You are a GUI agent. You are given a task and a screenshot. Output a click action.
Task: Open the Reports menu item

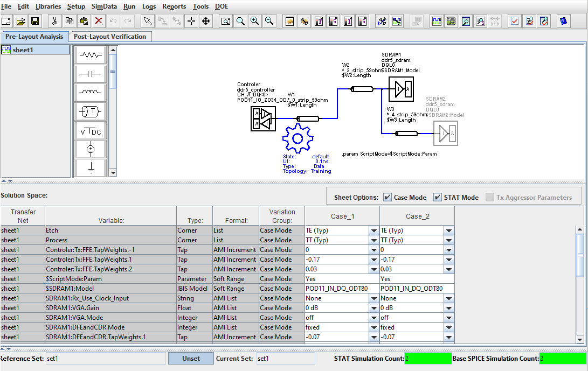coord(174,6)
